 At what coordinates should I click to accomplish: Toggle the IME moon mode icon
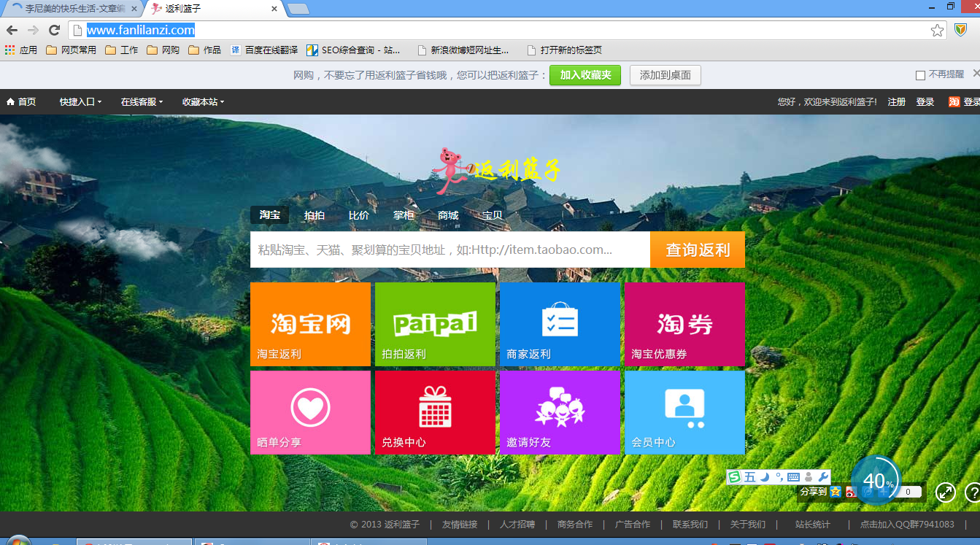point(765,477)
